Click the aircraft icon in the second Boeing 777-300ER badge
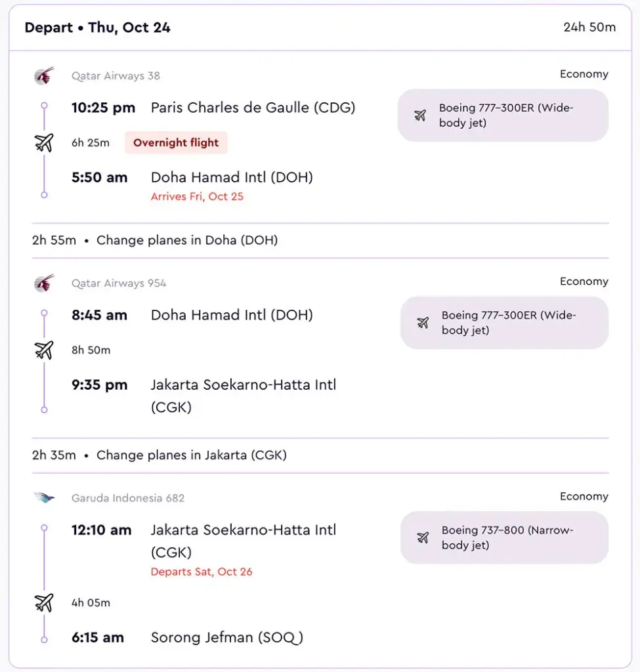The height and width of the screenshot is (672, 640). (423, 323)
